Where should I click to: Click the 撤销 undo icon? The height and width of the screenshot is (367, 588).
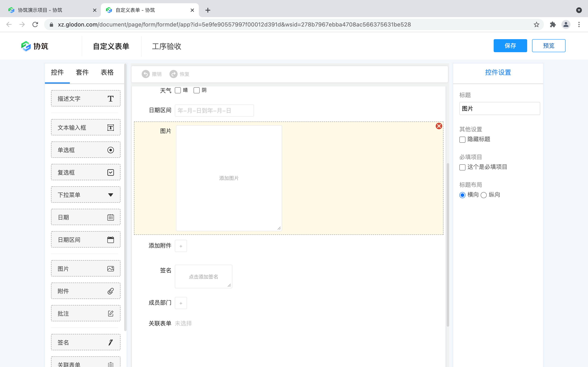pos(146,74)
